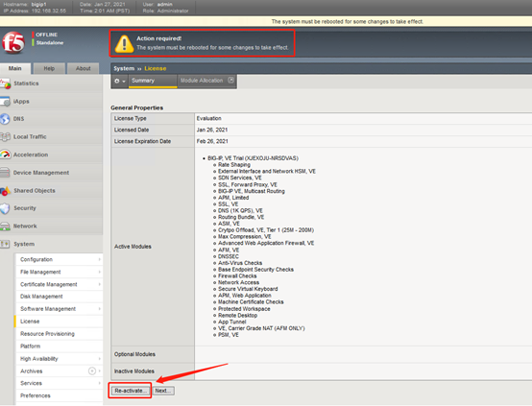Click Module Allocation external link icon

pyautogui.click(x=231, y=80)
